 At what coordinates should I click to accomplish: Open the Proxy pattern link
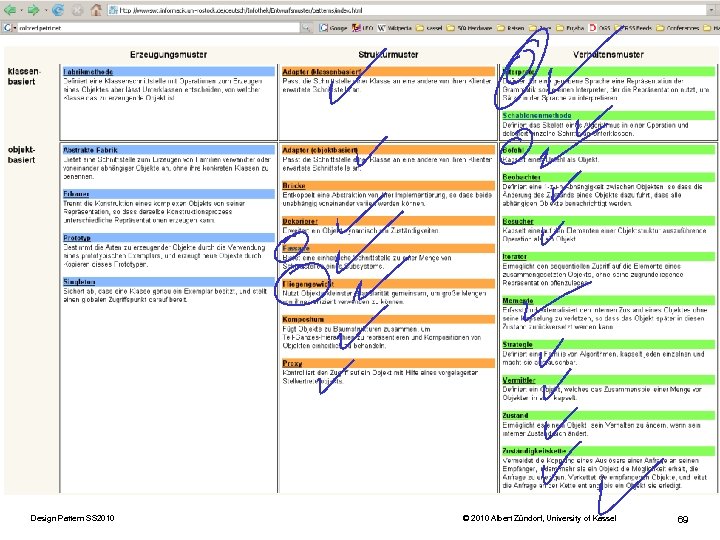[x=292, y=363]
